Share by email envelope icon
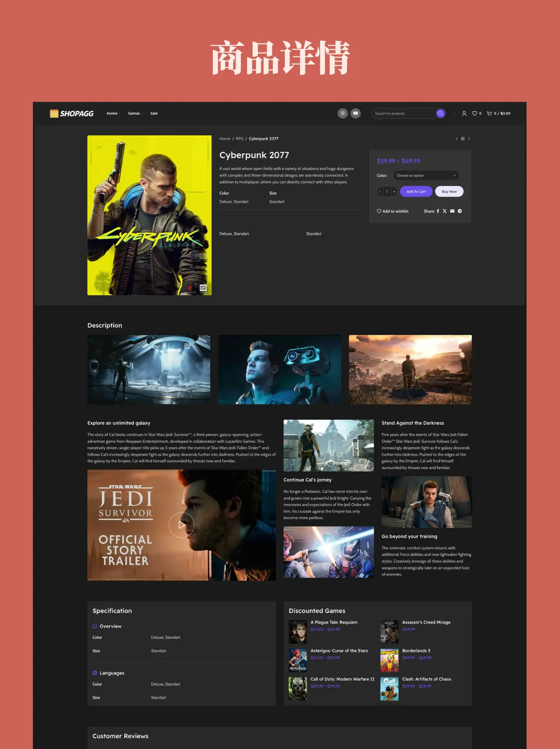The height and width of the screenshot is (749, 560). click(452, 211)
